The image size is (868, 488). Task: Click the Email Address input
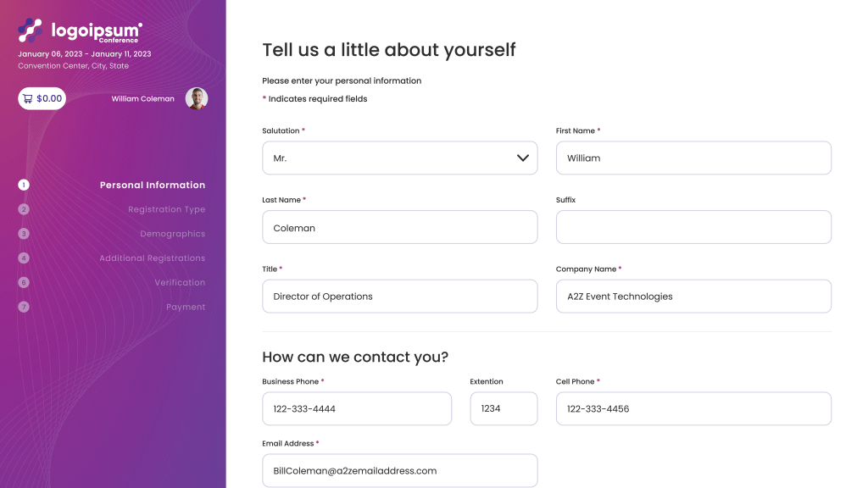tap(399, 470)
